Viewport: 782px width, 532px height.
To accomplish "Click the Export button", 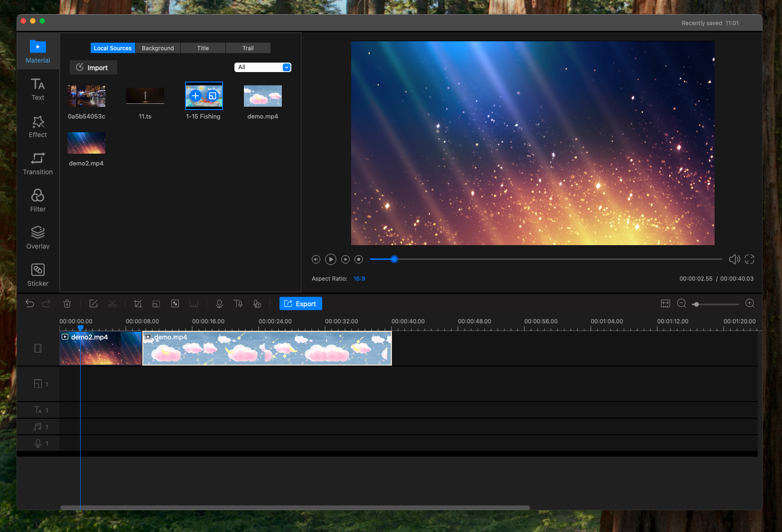I will [x=301, y=303].
